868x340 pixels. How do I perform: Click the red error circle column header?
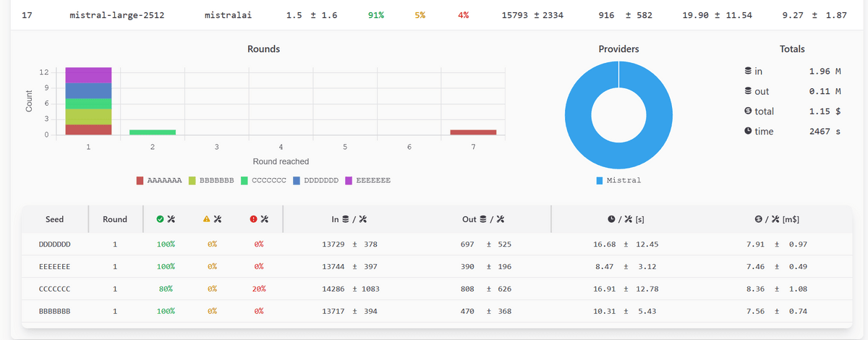click(x=259, y=219)
